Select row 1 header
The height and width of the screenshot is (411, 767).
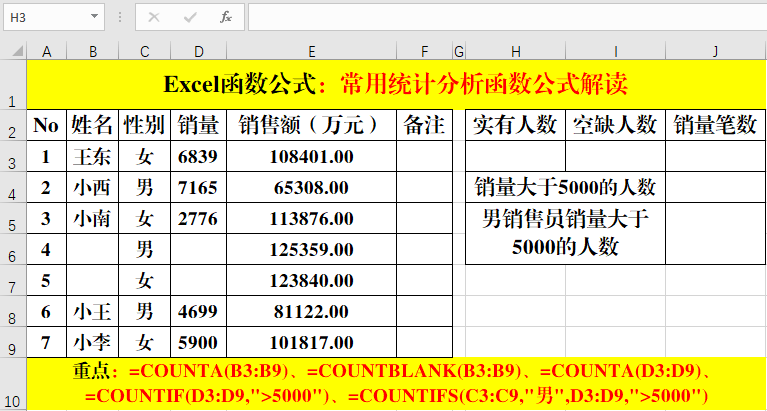(13, 85)
